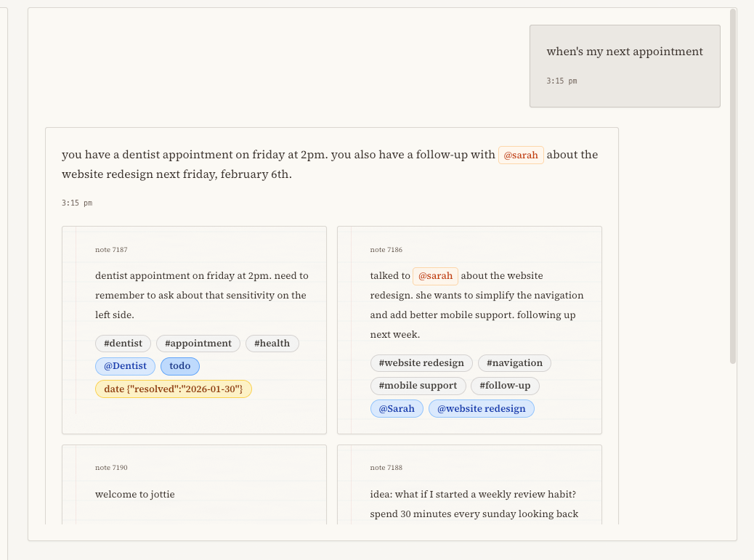Click the @sarah chip inside note 7186 text
This screenshot has height=560, width=754.
pyautogui.click(x=435, y=275)
